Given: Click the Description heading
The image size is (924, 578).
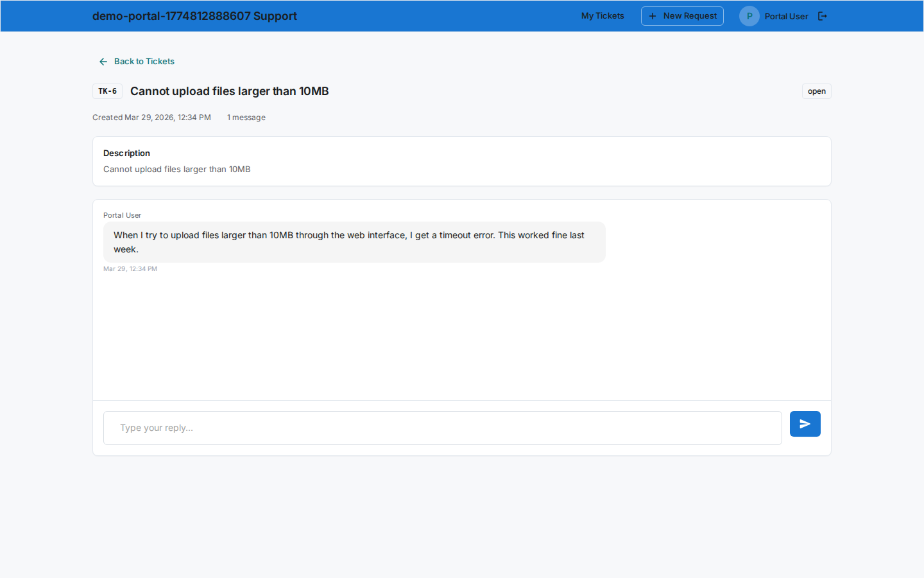Looking at the screenshot, I should 126,153.
